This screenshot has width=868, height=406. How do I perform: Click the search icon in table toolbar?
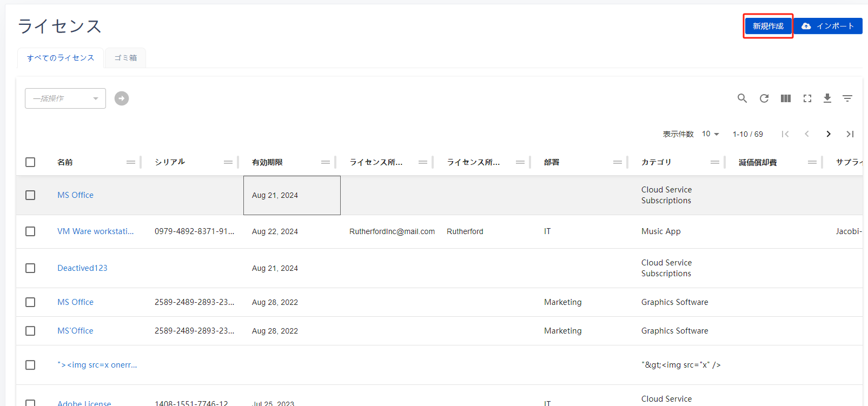pyautogui.click(x=742, y=98)
